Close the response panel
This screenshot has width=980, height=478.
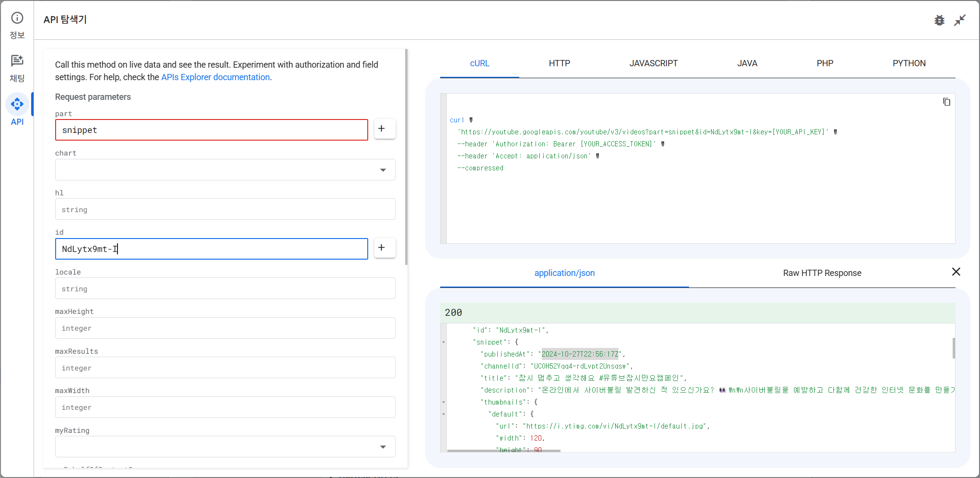click(x=956, y=272)
